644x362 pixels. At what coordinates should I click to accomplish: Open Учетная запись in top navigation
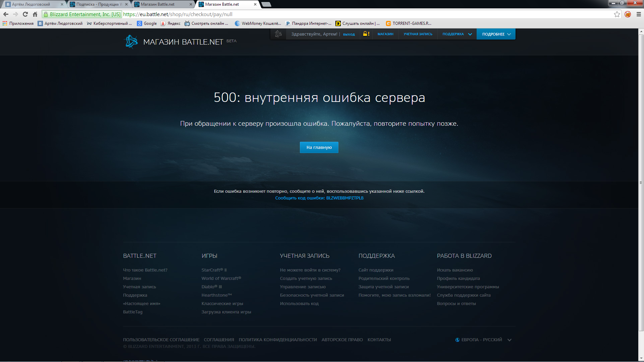tap(418, 34)
